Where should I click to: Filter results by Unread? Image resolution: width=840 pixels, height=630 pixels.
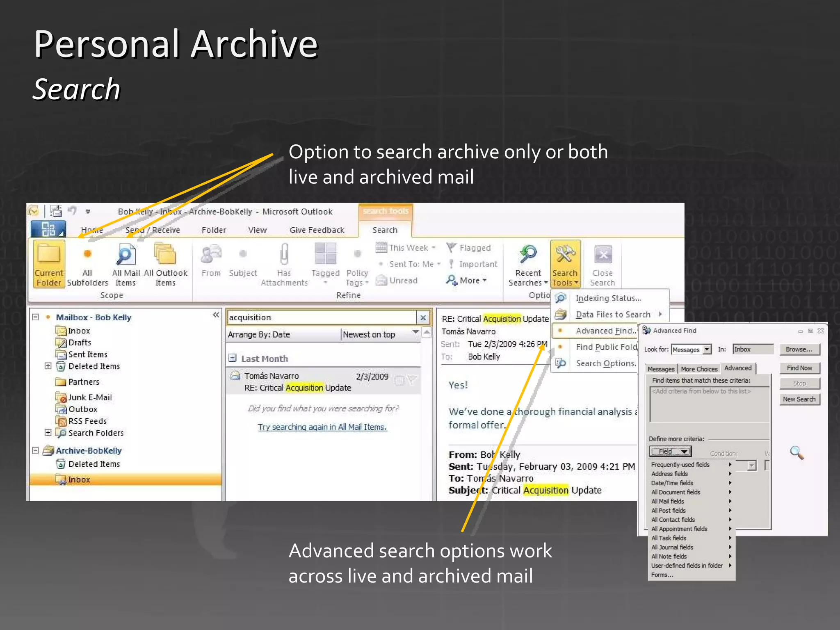397,281
